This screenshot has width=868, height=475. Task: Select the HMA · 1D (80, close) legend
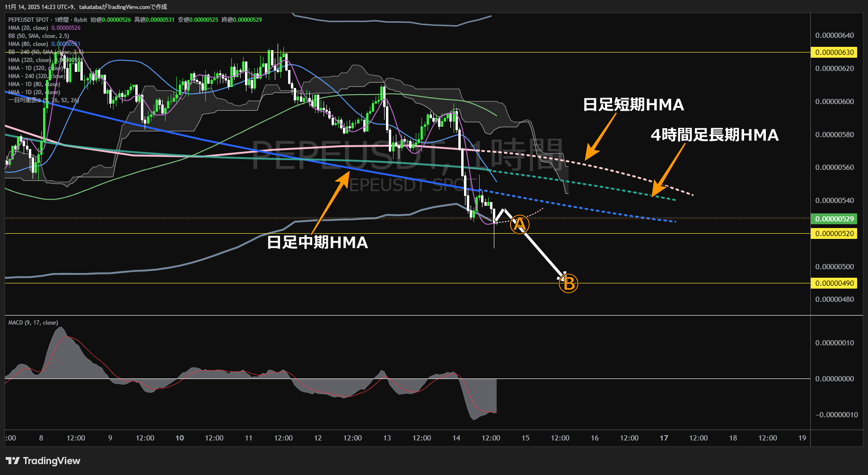point(34,84)
